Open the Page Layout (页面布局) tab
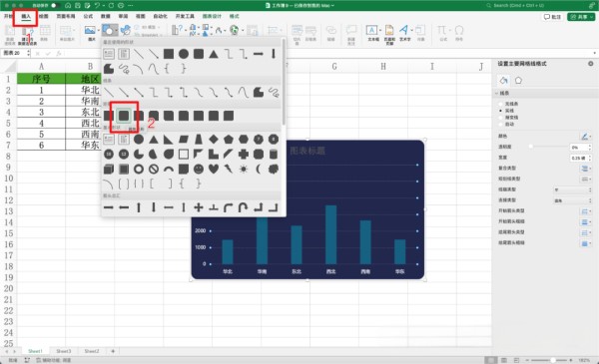This screenshot has width=599, height=364. click(66, 16)
